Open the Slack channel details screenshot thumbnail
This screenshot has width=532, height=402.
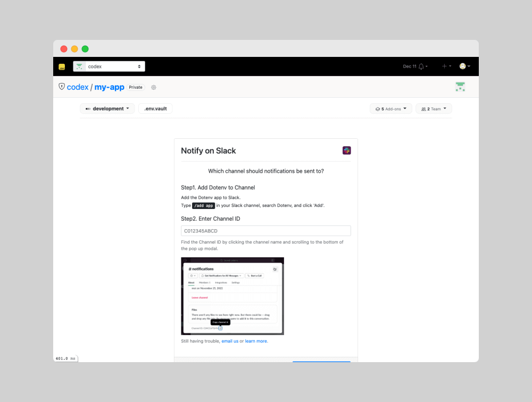[x=232, y=296]
